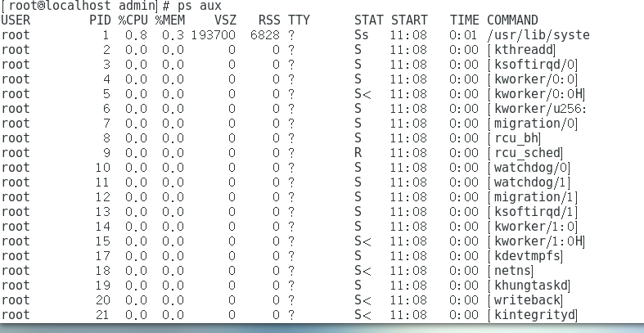Click the START column header
This screenshot has width=644, height=333.
pyautogui.click(x=409, y=20)
